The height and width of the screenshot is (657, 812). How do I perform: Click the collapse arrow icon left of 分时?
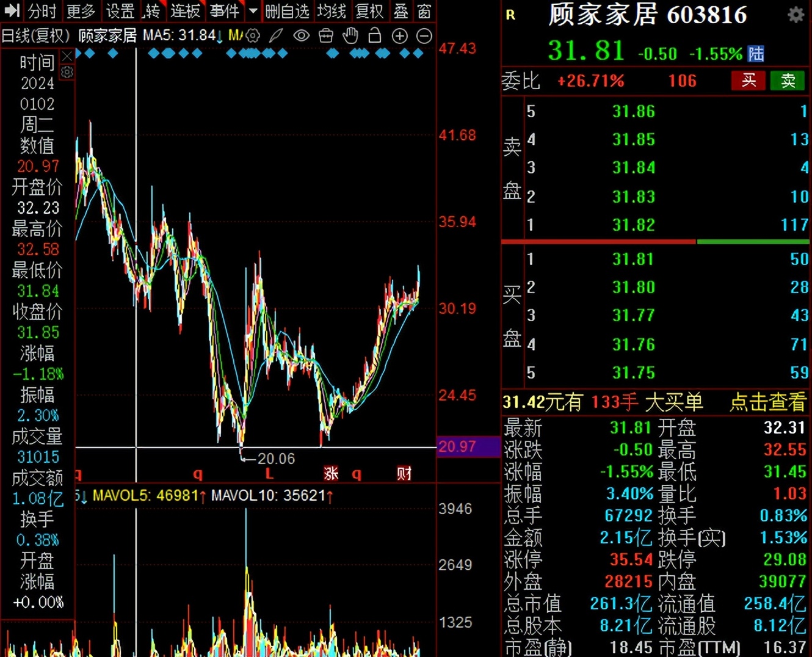(12, 10)
